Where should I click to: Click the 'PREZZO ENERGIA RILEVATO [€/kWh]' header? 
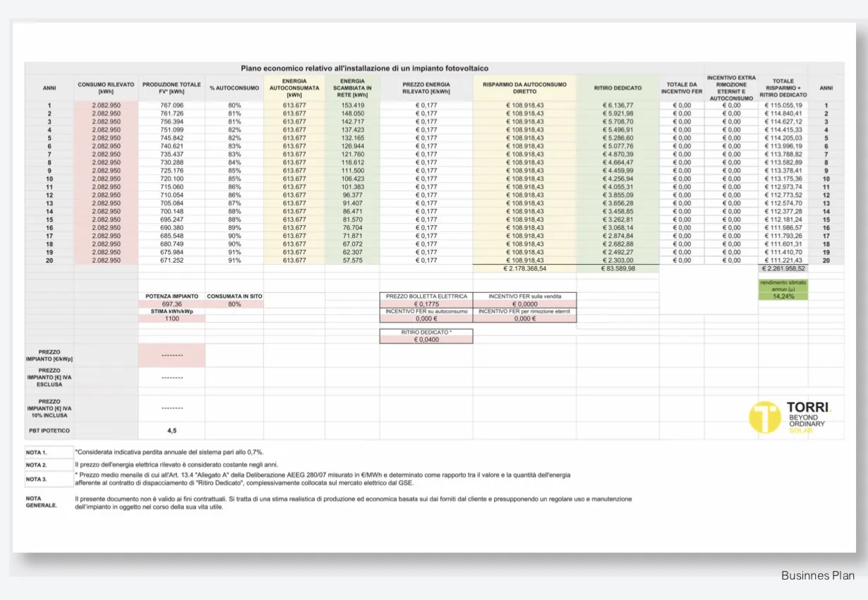click(426, 88)
